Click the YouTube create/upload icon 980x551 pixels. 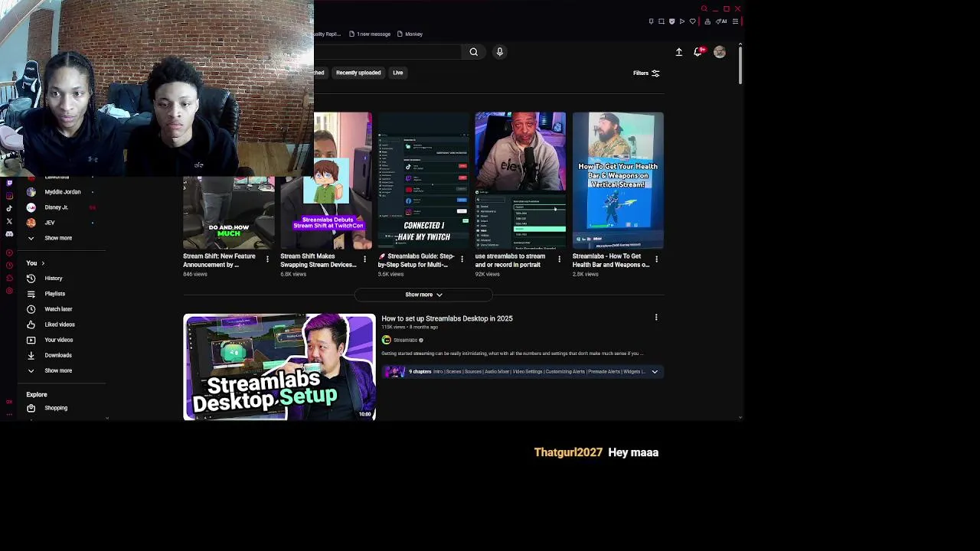pyautogui.click(x=678, y=52)
